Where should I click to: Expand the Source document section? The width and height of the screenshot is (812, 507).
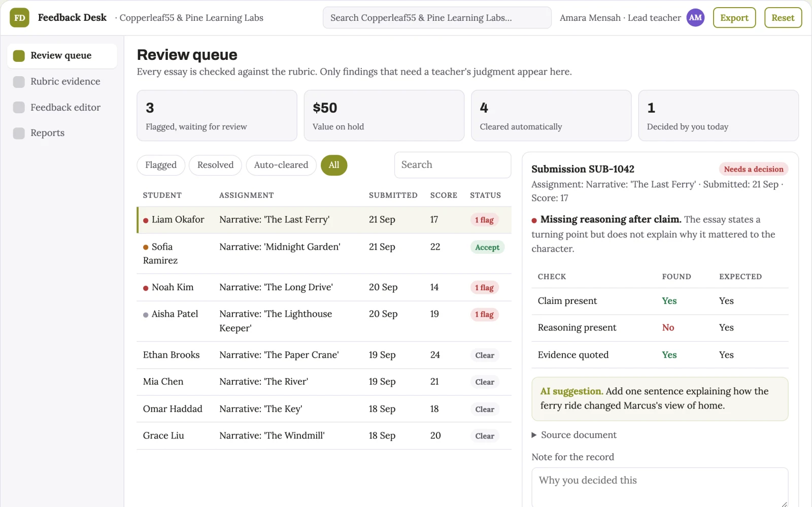coord(574,435)
